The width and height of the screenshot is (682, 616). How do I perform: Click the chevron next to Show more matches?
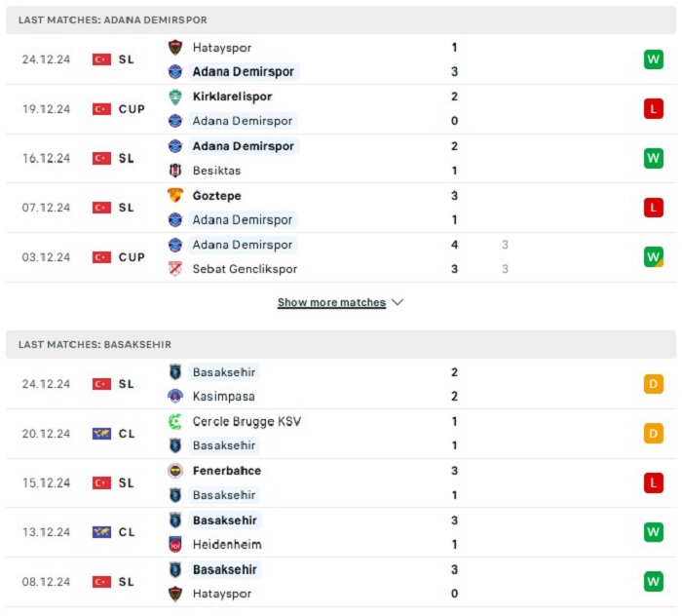[x=398, y=302]
